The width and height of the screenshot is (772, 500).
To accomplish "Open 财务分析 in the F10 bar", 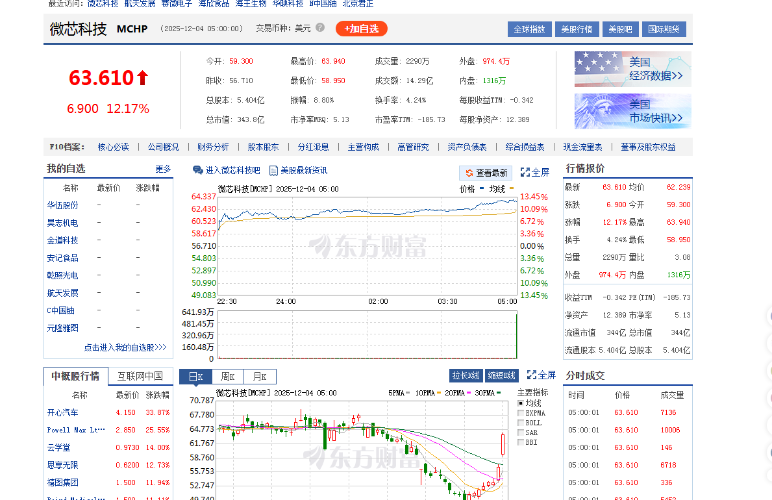I will tap(213, 147).
